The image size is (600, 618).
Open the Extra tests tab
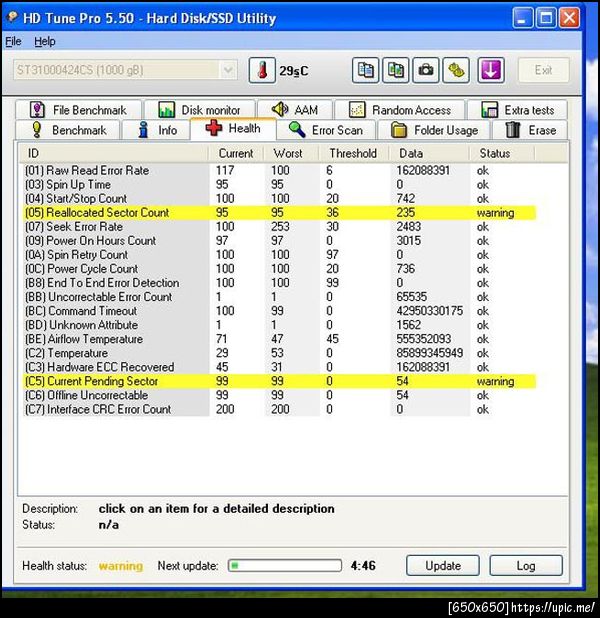(x=518, y=110)
